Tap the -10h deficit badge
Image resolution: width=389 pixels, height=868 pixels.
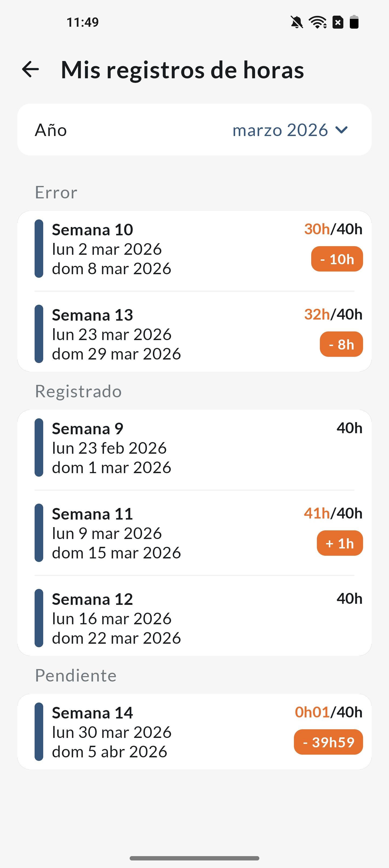coord(337,259)
